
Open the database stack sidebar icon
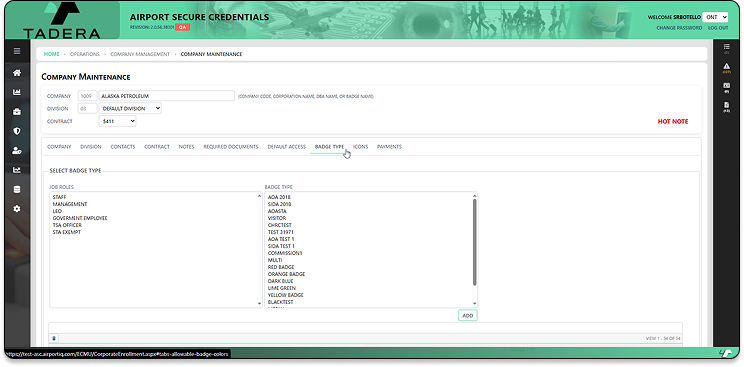(17, 189)
